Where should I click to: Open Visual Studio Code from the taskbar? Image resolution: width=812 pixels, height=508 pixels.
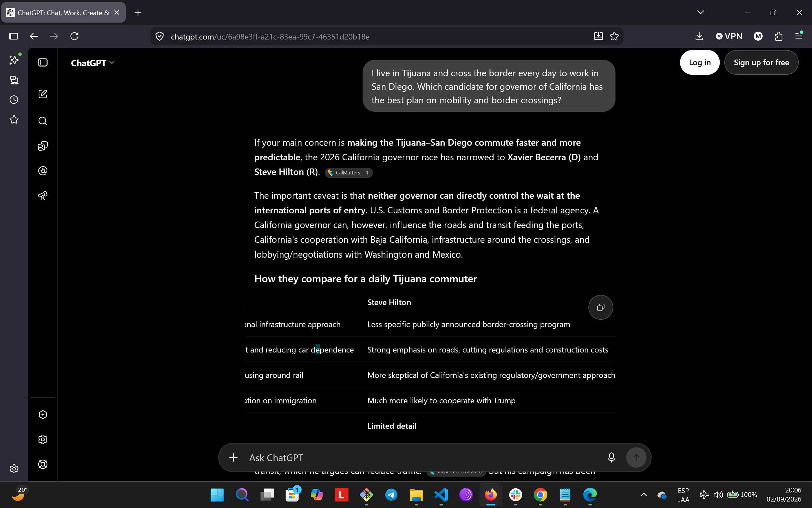point(441,494)
